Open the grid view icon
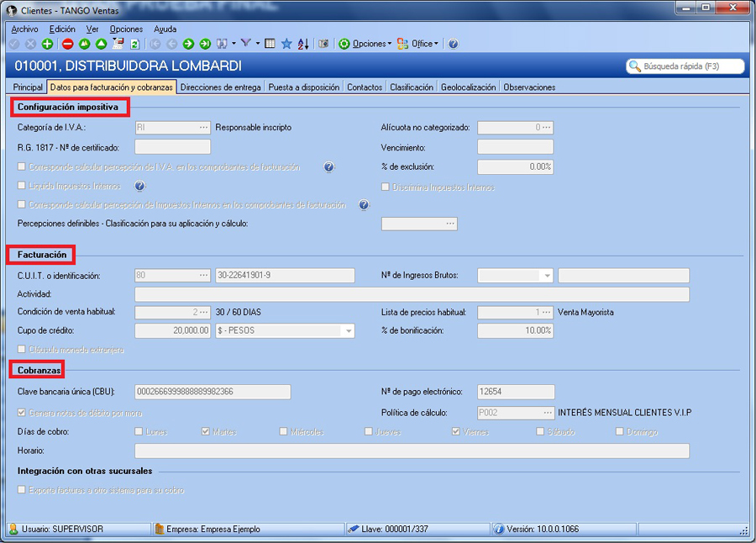Image resolution: width=756 pixels, height=543 pixels. [270, 44]
